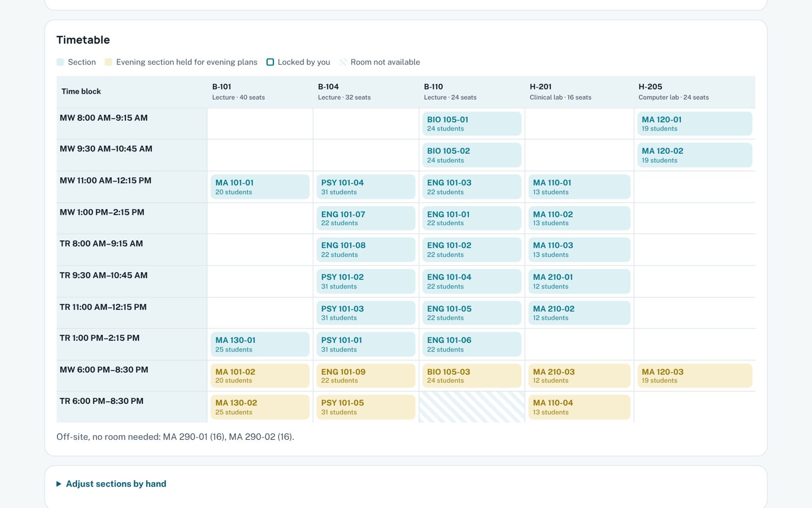Select the MA 210-02 section

579,313
